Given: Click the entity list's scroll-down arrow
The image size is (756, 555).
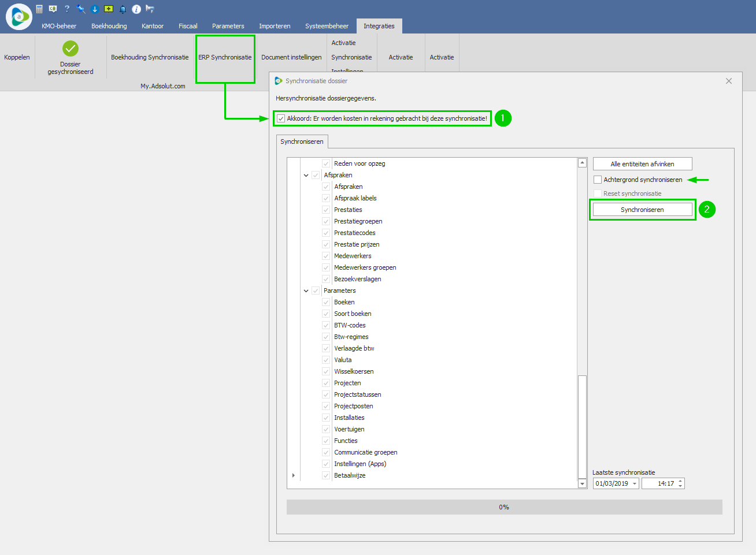Looking at the screenshot, I should (x=582, y=484).
